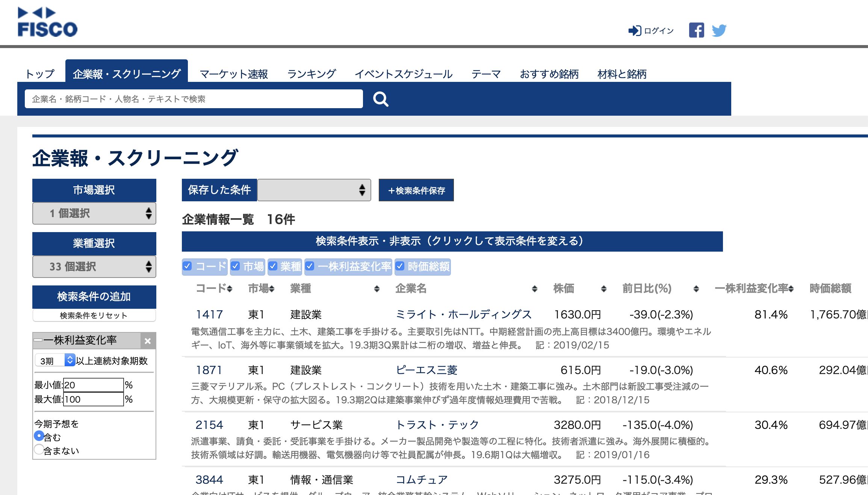Open the 業種選択 dropdown showing 33 個選択
Screen dimensions: 868x495
(94, 267)
